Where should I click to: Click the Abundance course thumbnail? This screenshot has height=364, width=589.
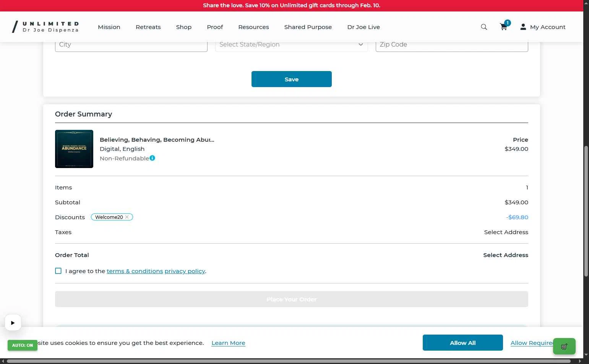click(x=74, y=149)
